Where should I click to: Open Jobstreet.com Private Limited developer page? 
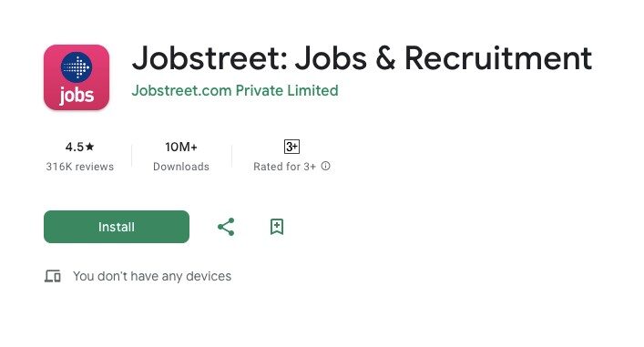point(235,90)
